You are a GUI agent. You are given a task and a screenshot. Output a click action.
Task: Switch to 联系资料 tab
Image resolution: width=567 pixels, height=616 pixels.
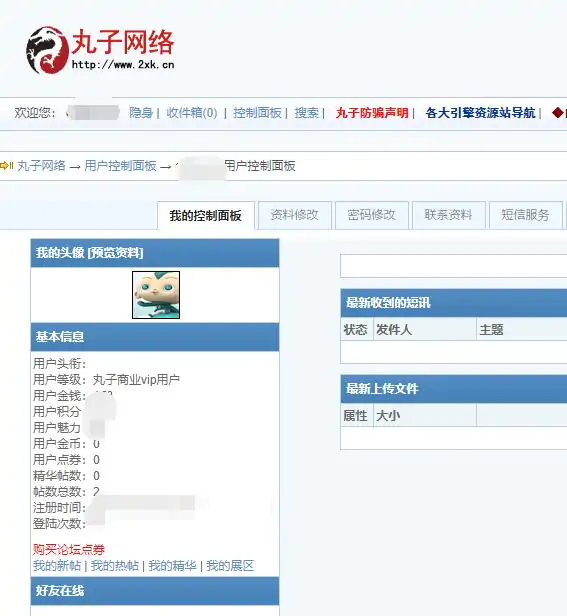448,215
